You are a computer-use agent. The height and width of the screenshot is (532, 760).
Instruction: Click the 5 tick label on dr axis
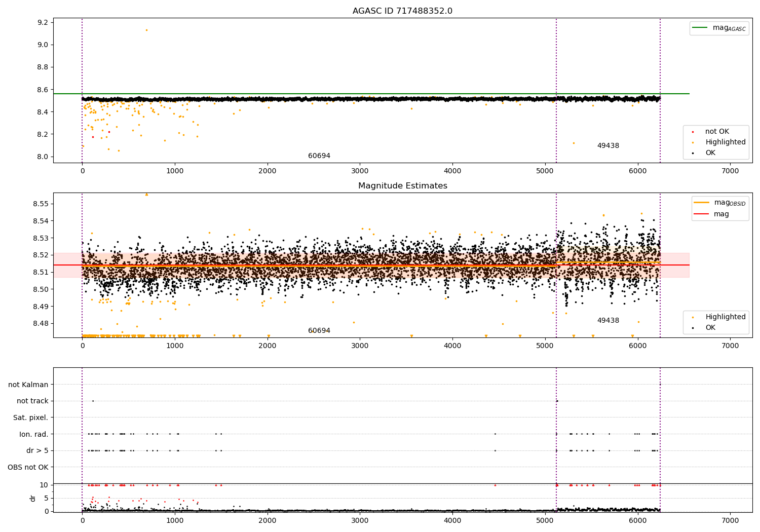[x=46, y=498]
